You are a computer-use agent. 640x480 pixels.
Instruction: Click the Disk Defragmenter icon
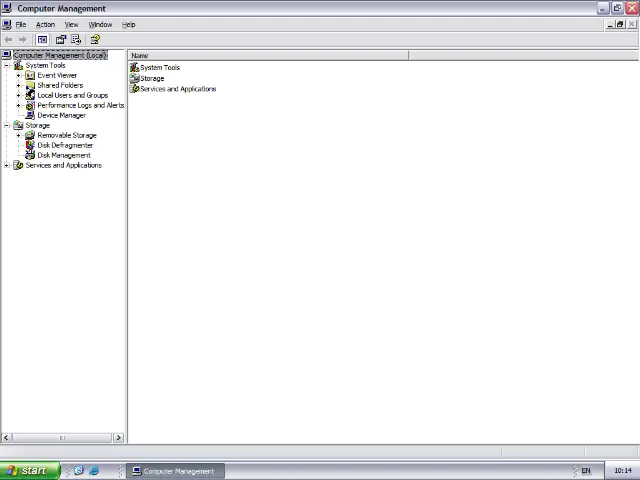tap(30, 145)
